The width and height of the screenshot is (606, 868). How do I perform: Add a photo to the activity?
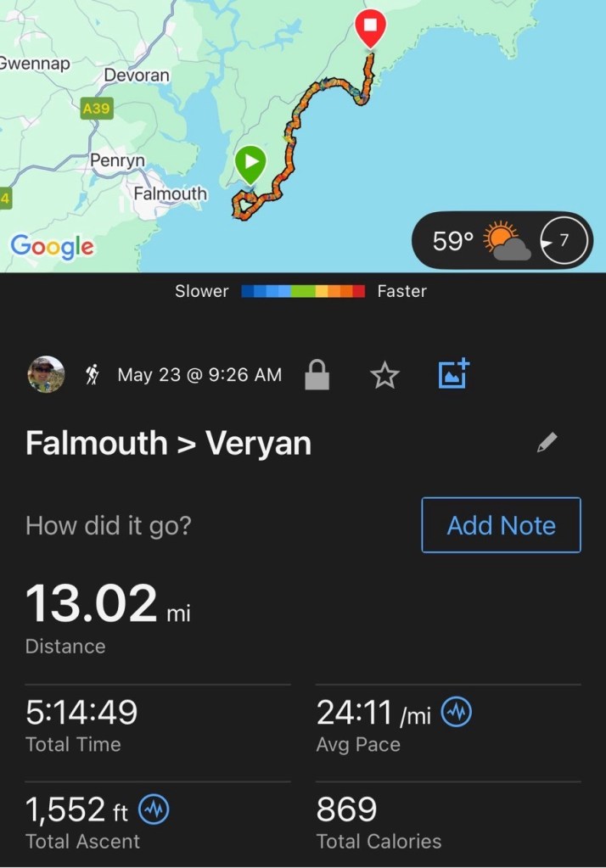[x=454, y=374]
